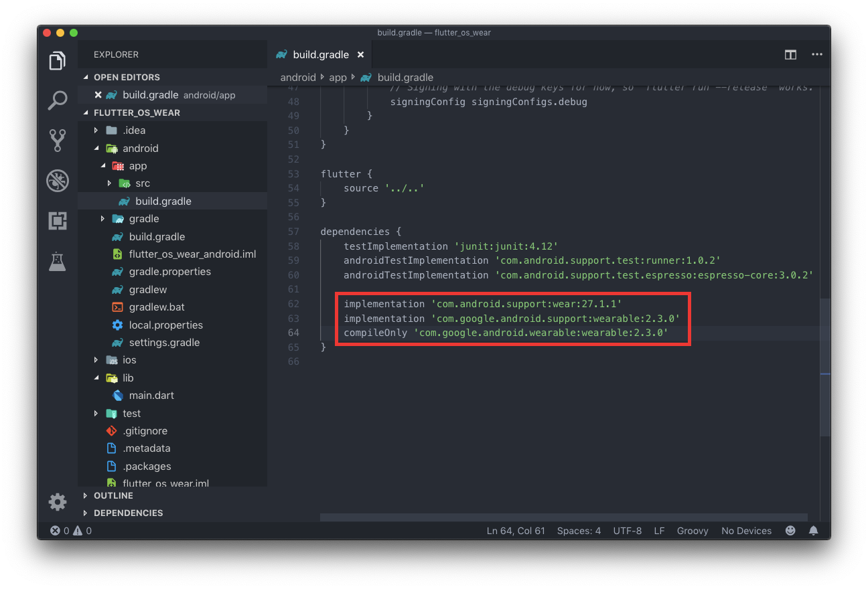868x589 pixels.
Task: Open build.gradle under the android folder
Action: [x=172, y=237]
